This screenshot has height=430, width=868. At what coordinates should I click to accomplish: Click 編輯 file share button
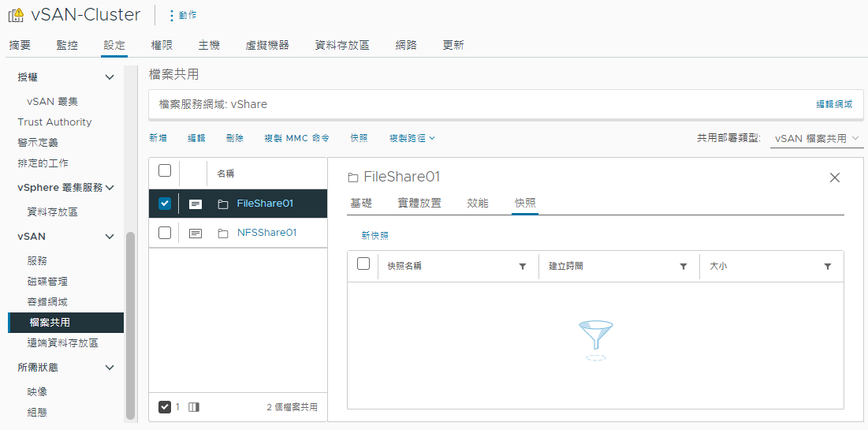[x=196, y=139]
